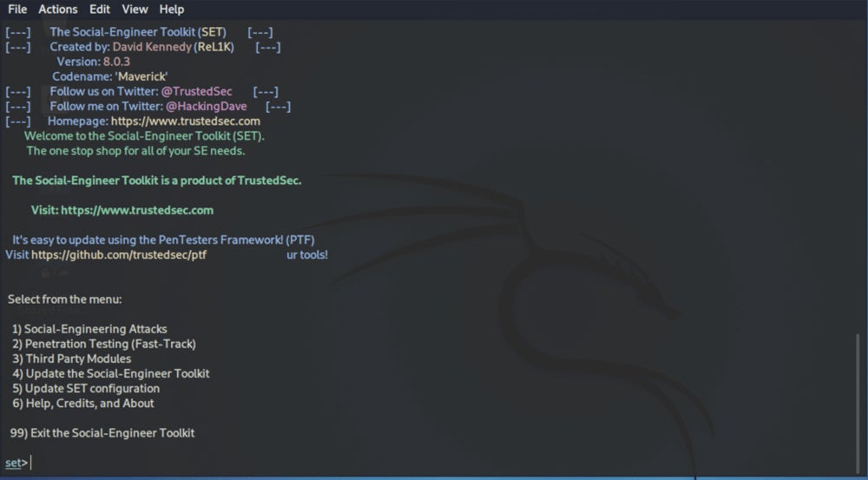Click option 2 Penetration Testing (Fast-Track)
Image resolution: width=868 pixels, height=480 pixels.
104,344
